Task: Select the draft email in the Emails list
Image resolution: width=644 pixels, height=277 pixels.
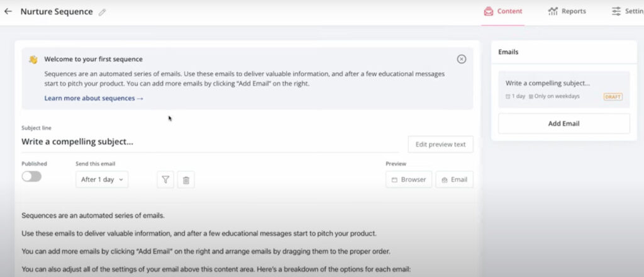Action: 564,89
